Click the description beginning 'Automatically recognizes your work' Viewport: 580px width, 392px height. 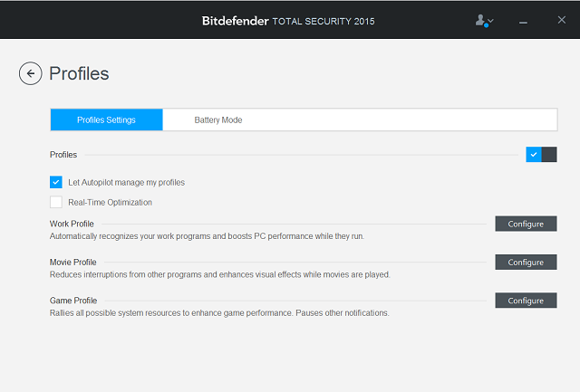(207, 236)
